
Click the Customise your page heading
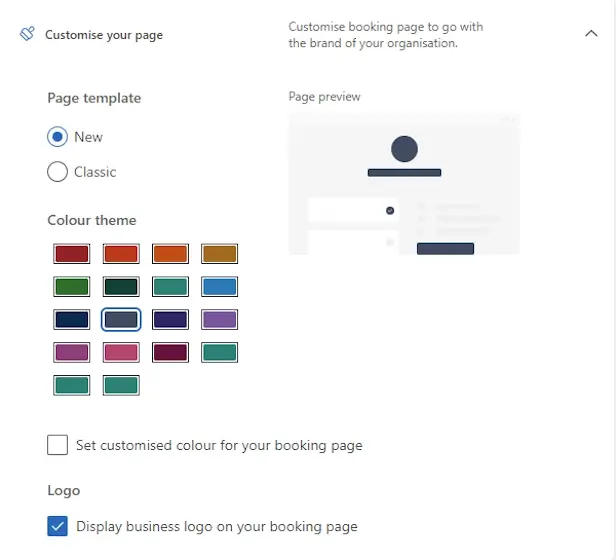tap(104, 35)
